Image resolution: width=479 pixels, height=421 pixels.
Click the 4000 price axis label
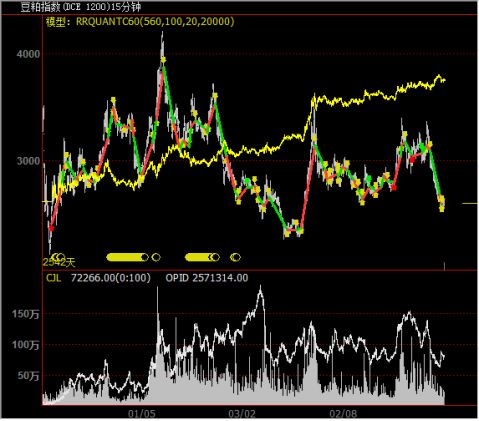click(x=28, y=54)
